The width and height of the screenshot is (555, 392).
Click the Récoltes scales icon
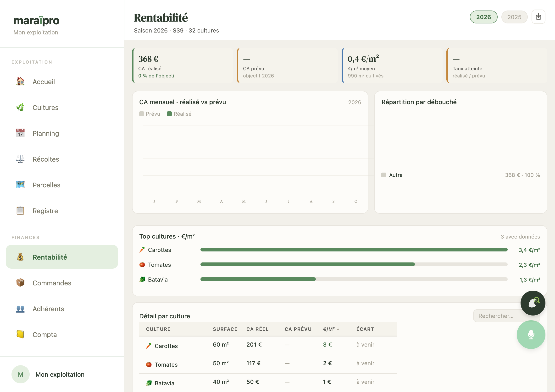20,159
